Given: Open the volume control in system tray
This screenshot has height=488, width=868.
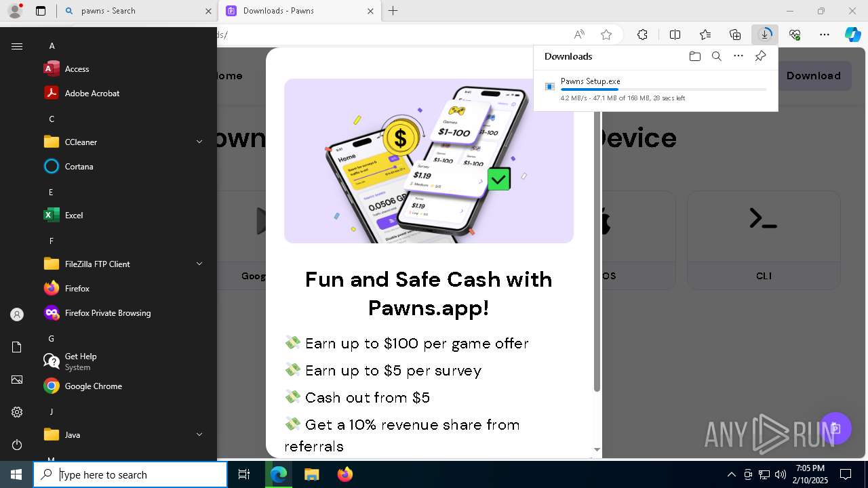Looking at the screenshot, I should pos(780,474).
